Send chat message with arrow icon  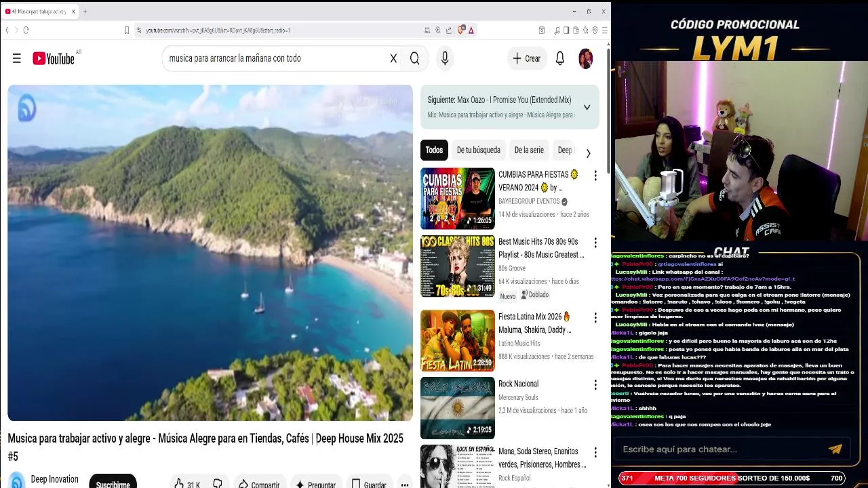tap(835, 449)
